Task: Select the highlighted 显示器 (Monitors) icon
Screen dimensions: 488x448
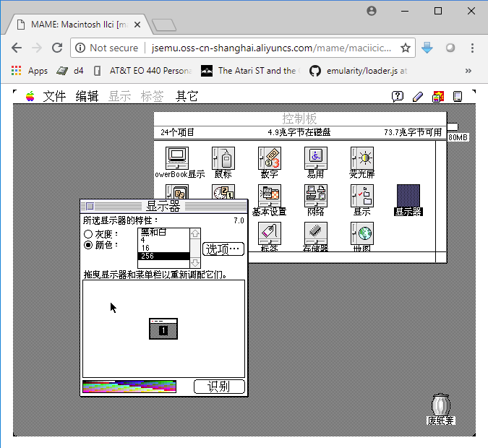Action: [x=408, y=197]
